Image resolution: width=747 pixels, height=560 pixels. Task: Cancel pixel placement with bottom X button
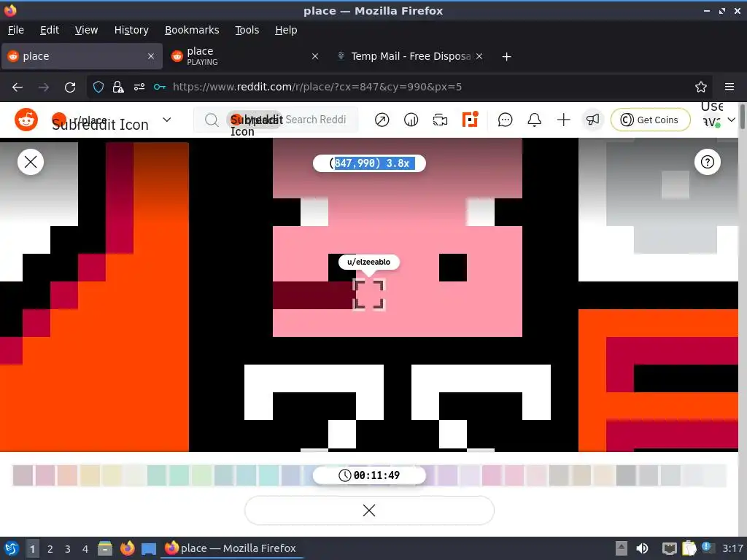click(369, 510)
